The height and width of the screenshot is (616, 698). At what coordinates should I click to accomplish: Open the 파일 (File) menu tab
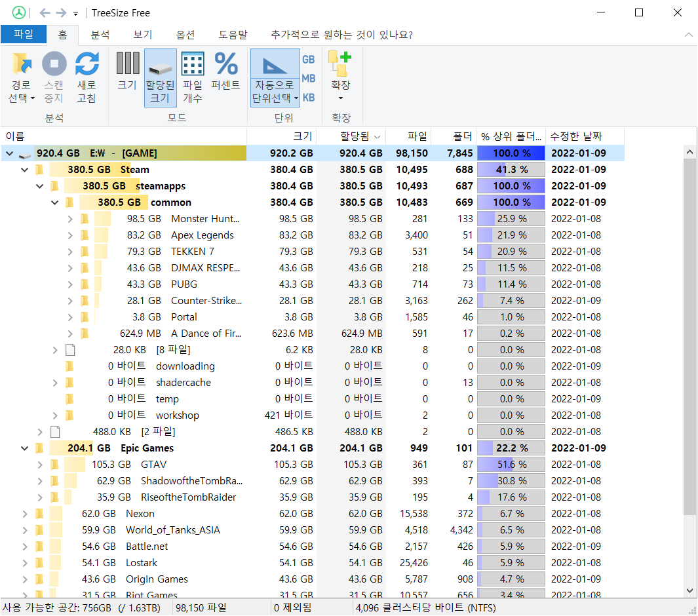24,34
